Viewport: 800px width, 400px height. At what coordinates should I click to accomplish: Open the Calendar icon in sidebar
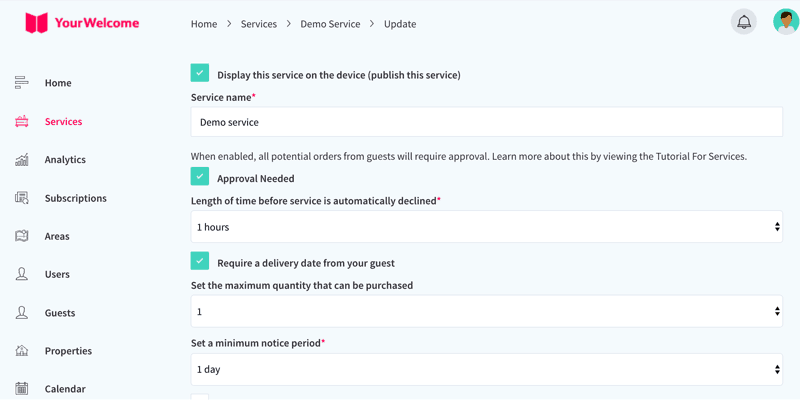click(x=21, y=389)
